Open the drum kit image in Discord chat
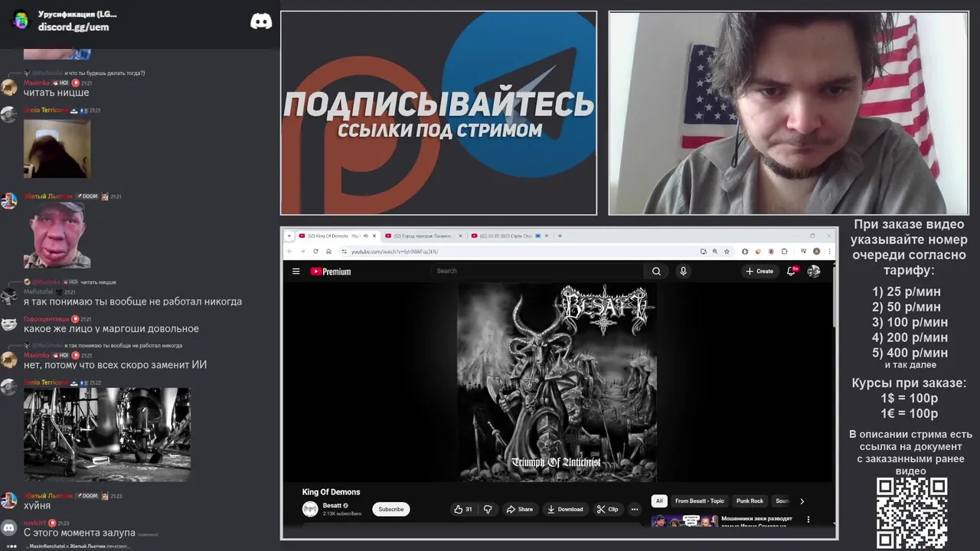 (x=107, y=434)
